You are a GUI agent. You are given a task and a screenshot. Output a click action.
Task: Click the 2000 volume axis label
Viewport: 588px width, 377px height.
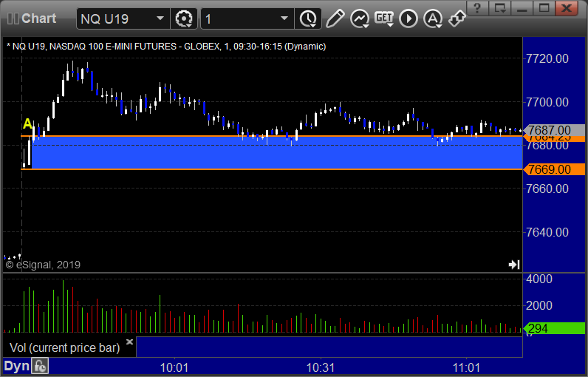[x=539, y=305]
